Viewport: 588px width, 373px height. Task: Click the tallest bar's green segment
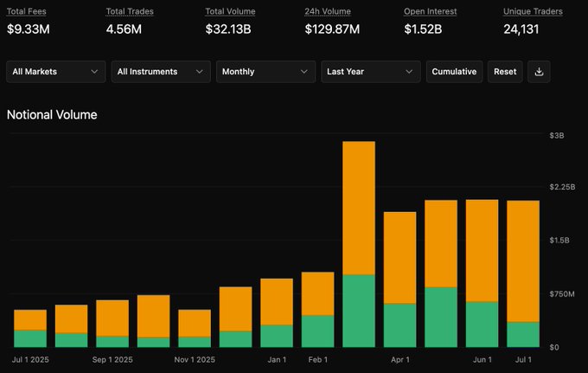[x=359, y=311]
